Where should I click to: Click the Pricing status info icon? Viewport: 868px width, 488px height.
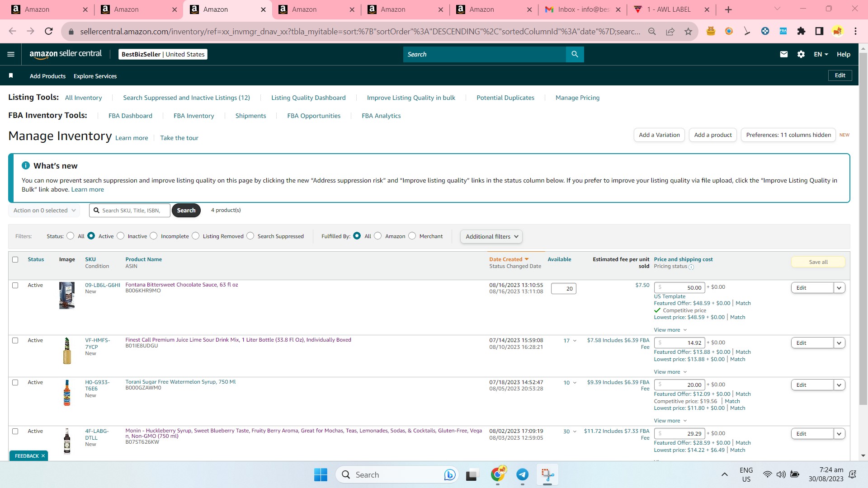click(x=691, y=267)
